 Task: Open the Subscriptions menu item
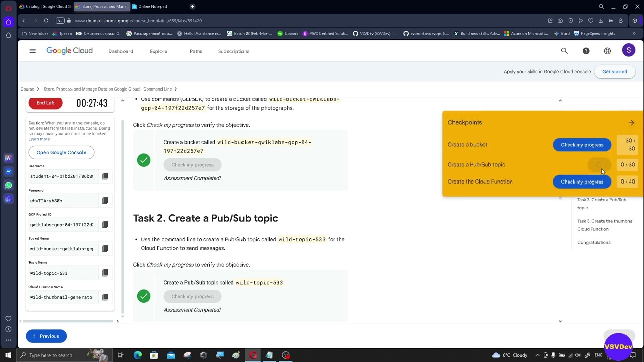pyautogui.click(x=233, y=51)
